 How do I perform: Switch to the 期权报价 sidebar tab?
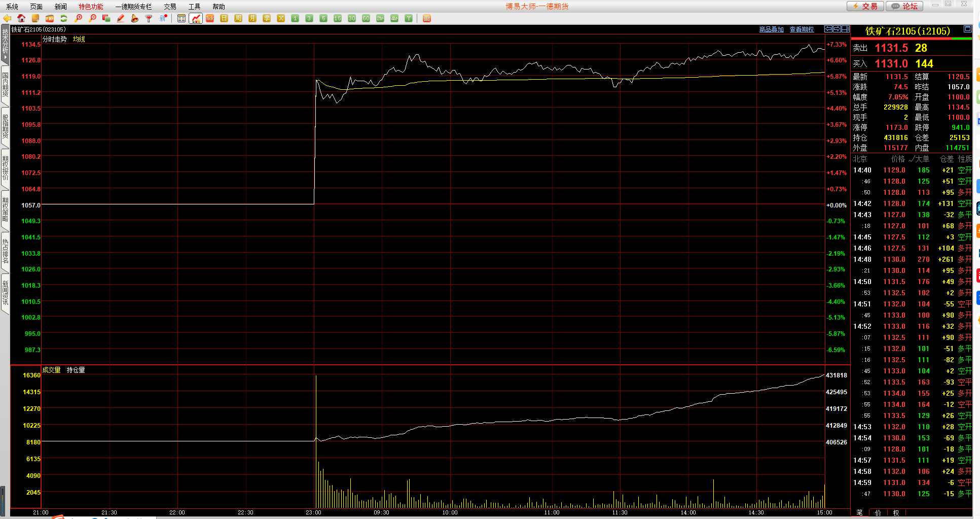(5, 168)
